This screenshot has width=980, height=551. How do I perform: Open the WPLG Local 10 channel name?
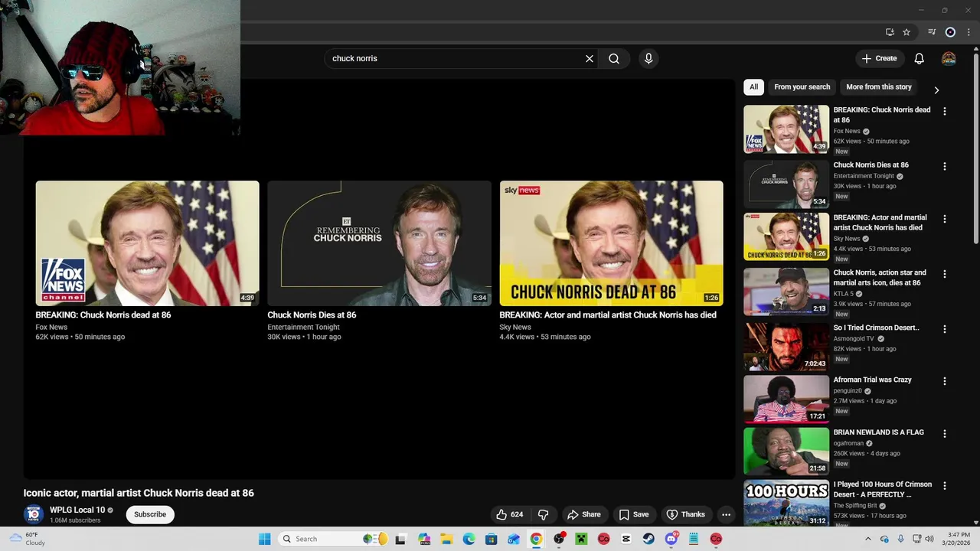coord(77,510)
